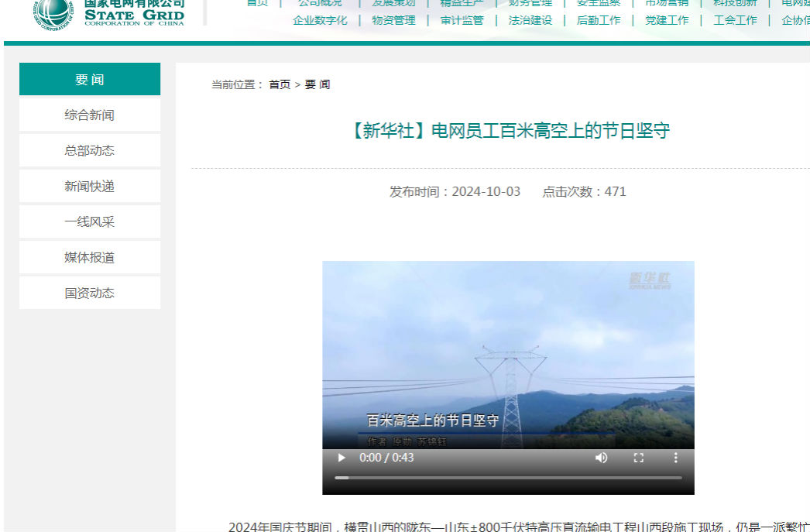Open the 党建工作 menu item
The width and height of the screenshot is (810, 532).
point(667,21)
